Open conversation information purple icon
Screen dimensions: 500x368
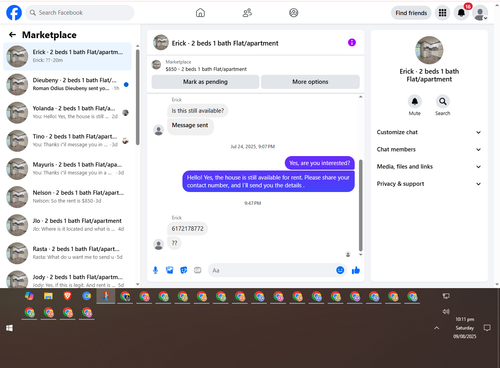pos(352,42)
